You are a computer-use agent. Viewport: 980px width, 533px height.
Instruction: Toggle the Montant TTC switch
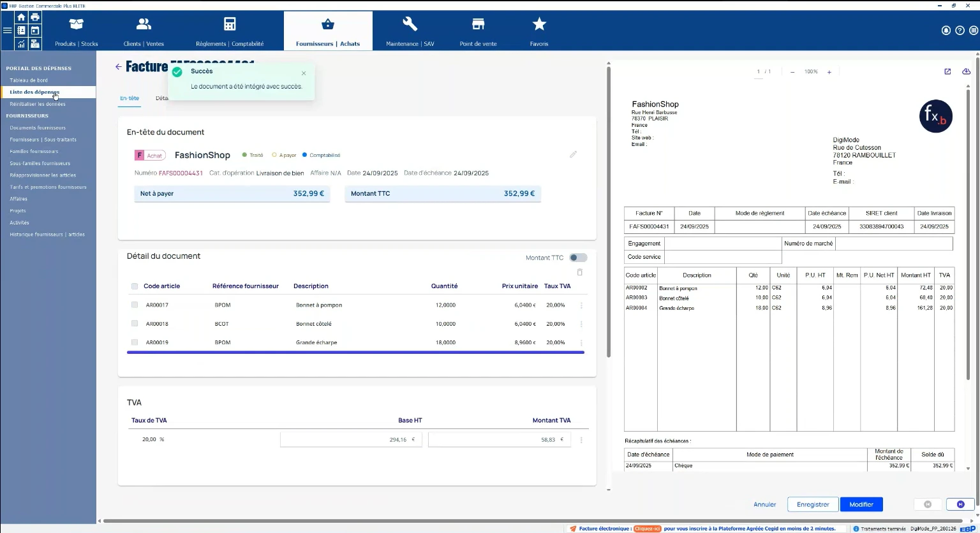point(578,257)
